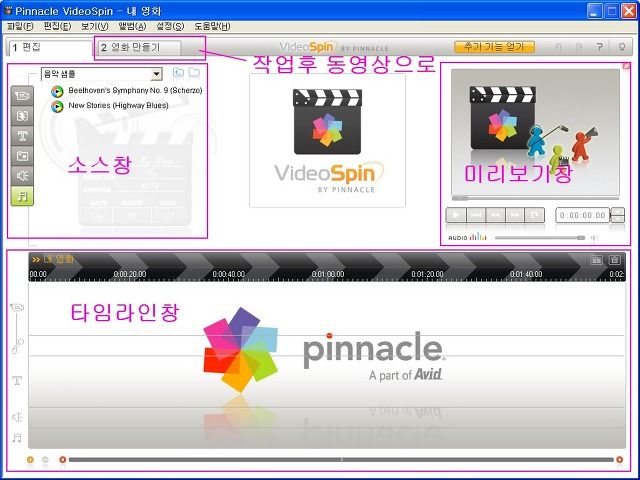Toggle loop playback button in player

point(535,215)
